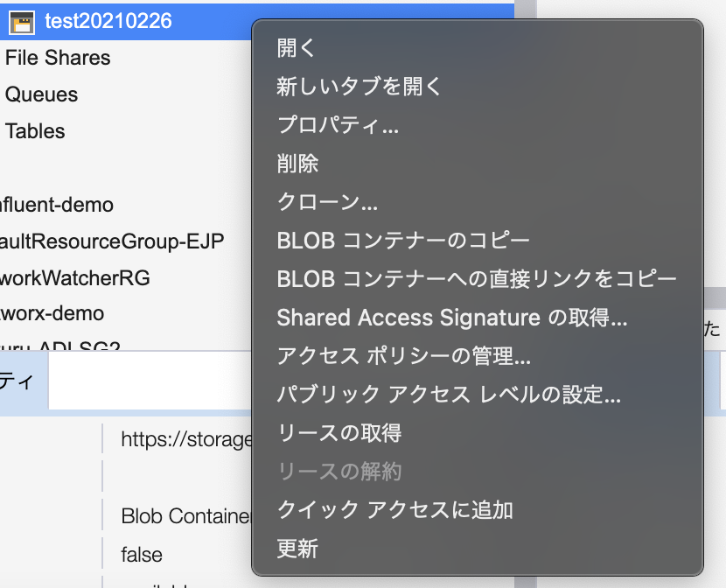The width and height of the screenshot is (726, 588).
Task: Click the empty field in the properties header
Action: pyautogui.click(x=150, y=381)
